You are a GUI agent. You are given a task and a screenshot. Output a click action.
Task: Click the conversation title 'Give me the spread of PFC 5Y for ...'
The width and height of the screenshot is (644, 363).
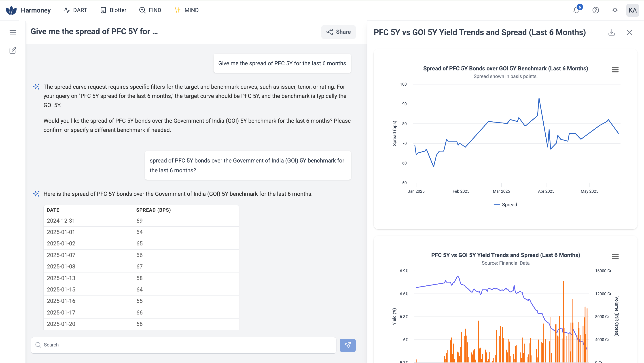coord(94,32)
